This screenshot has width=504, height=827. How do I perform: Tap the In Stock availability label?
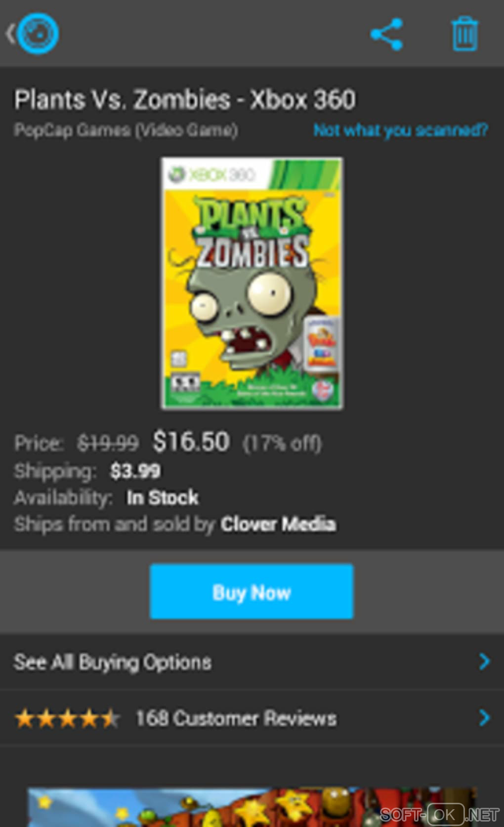163,497
